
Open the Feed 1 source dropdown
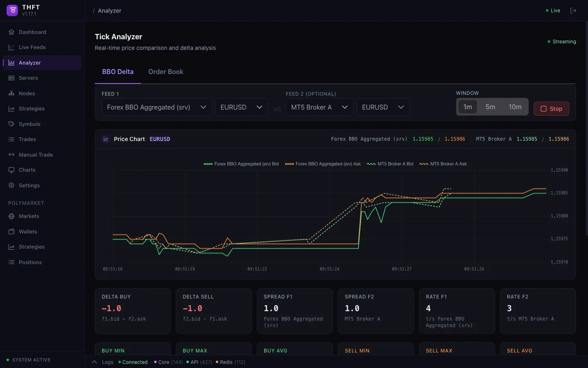[156, 107]
